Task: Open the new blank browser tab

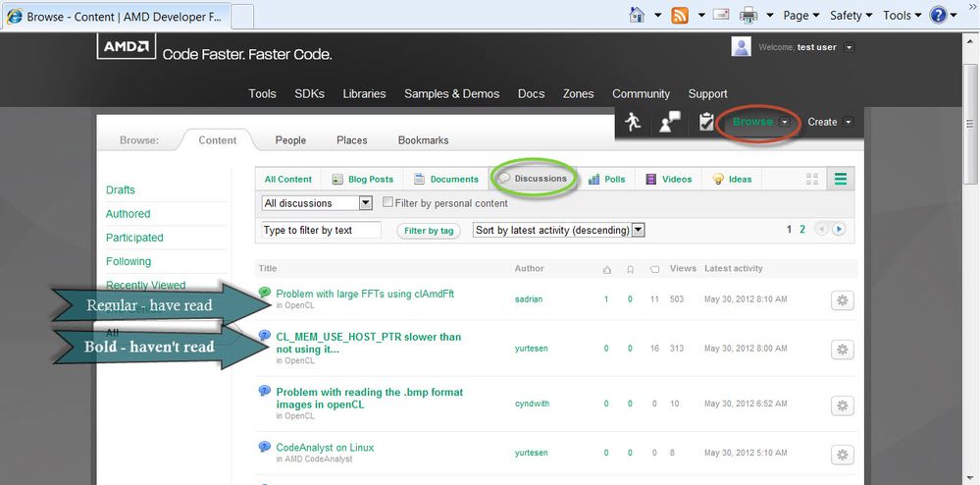Action: coord(242,17)
